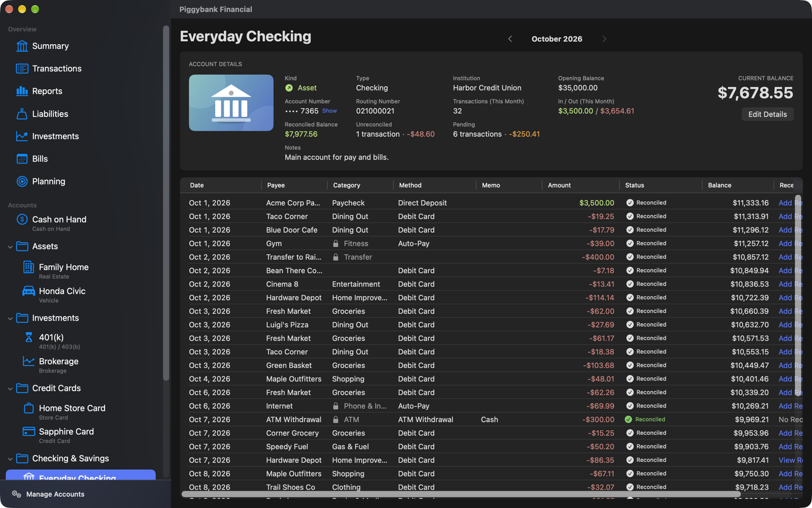The width and height of the screenshot is (812, 508).
Task: Toggle Reconciled check on Acme Corp row
Action: pos(630,203)
